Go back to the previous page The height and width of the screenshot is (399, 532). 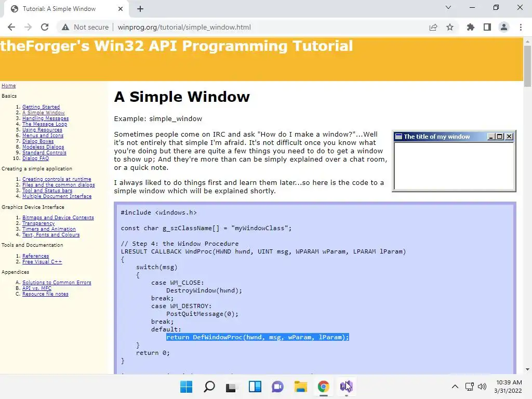point(11,27)
